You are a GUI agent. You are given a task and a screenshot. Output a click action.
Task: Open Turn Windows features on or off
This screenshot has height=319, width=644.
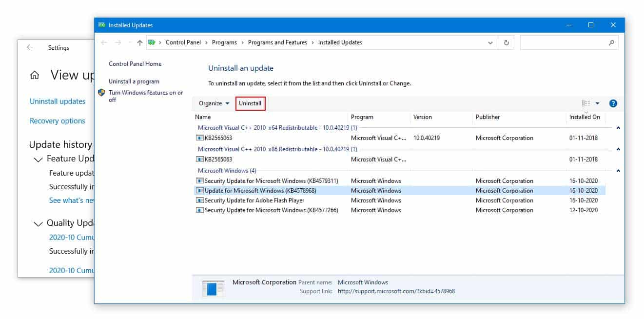pos(146,96)
